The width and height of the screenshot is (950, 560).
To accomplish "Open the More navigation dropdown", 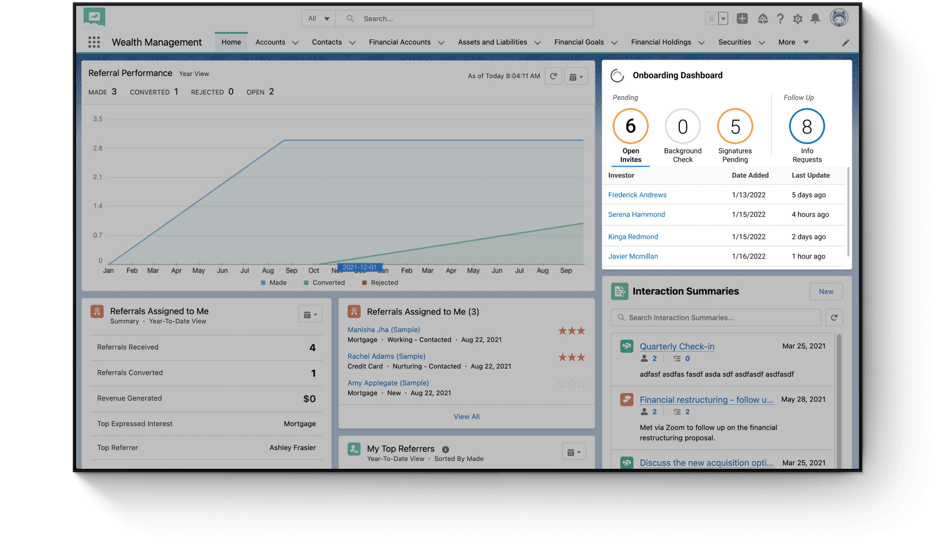I will (x=793, y=42).
